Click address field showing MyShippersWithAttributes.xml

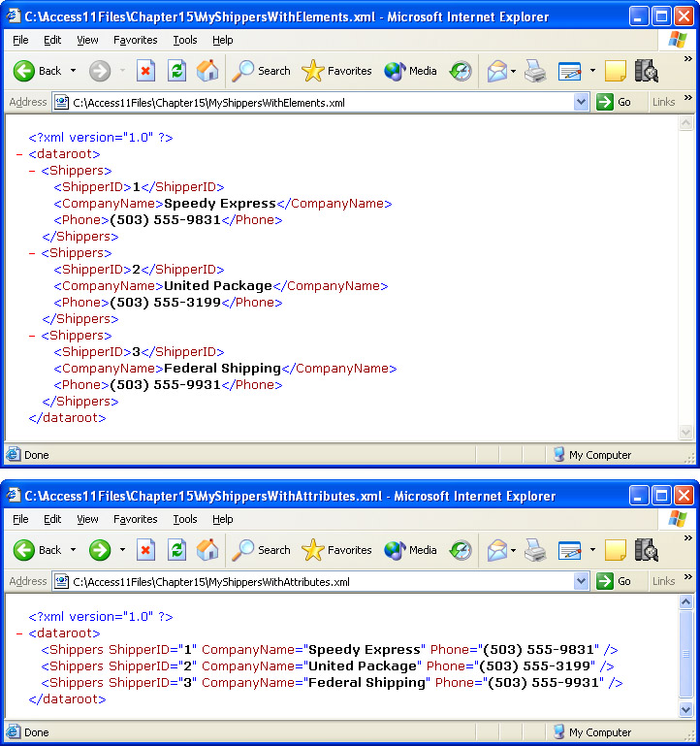[320, 581]
